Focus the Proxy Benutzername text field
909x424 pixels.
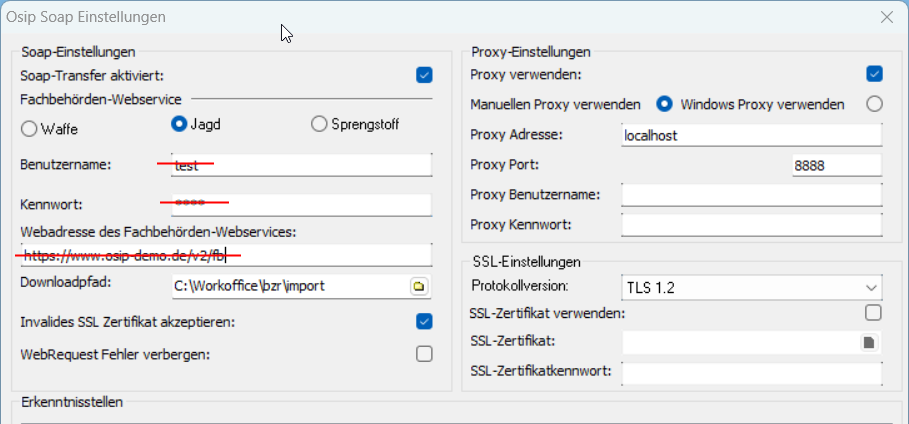[750, 194]
